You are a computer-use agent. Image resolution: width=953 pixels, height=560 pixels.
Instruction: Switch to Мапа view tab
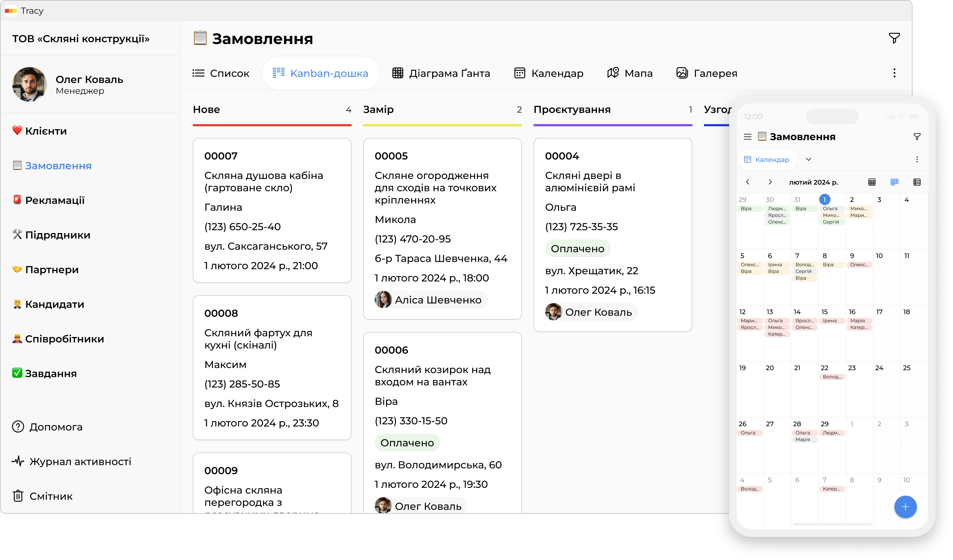pos(630,73)
